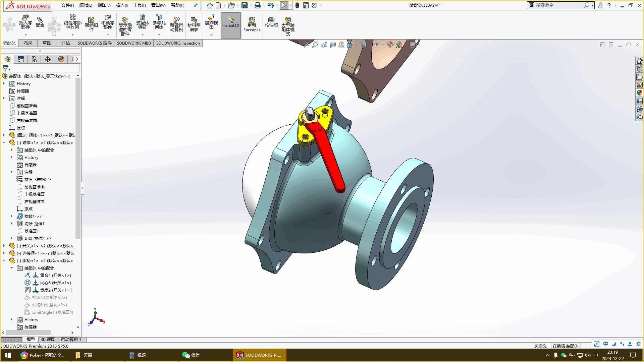The width and height of the screenshot is (644, 362).
Task: Expand the (固定) 阀体<1> tree node
Action: point(4,135)
